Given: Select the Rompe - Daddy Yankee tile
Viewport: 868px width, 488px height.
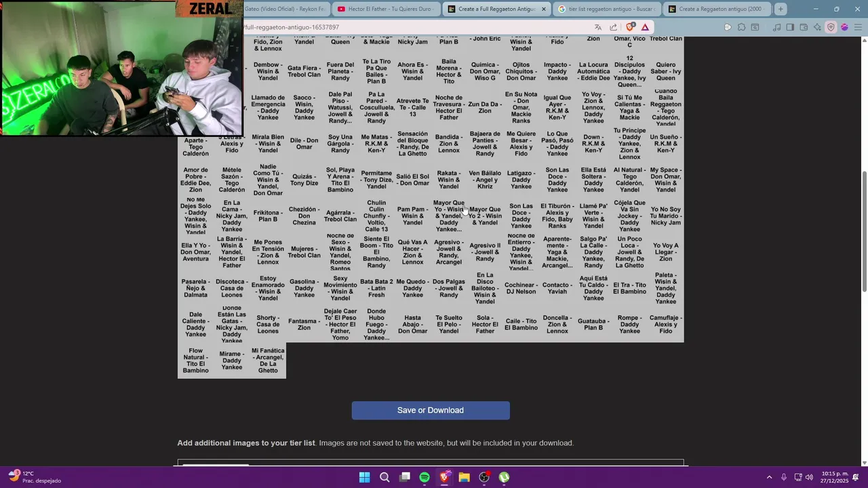Looking at the screenshot, I should pyautogui.click(x=629, y=325).
